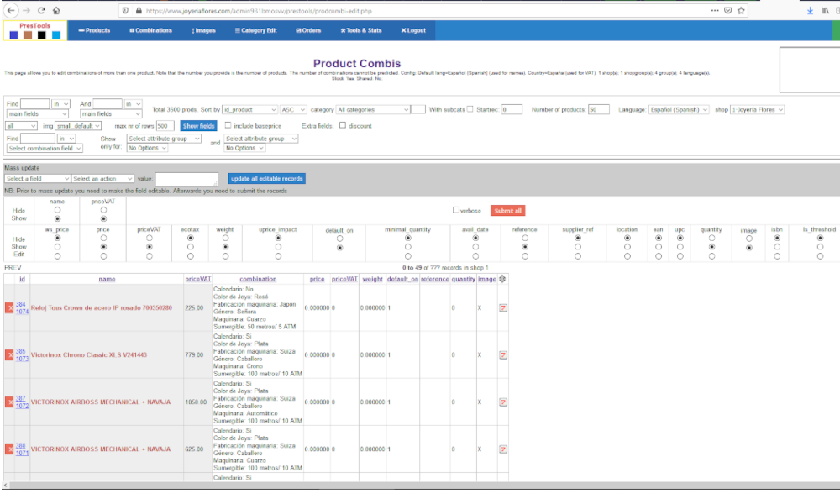Pick the blue PresTools color theme

14,35
